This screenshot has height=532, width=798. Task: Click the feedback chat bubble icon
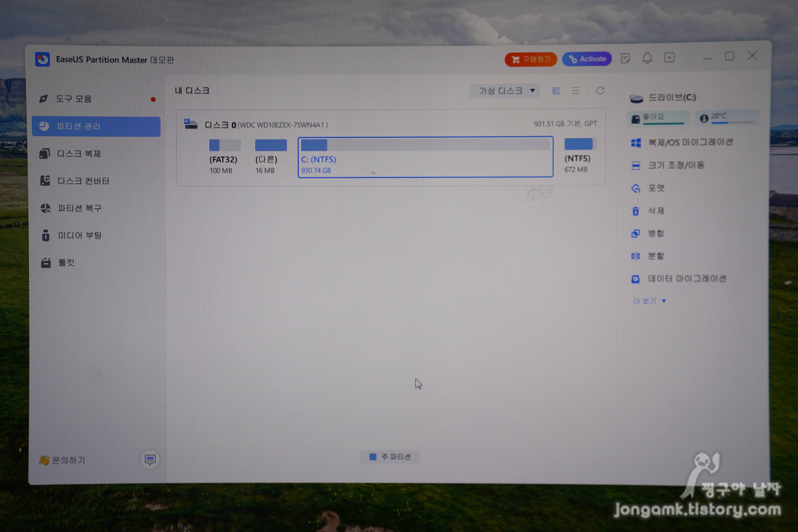pos(150,460)
